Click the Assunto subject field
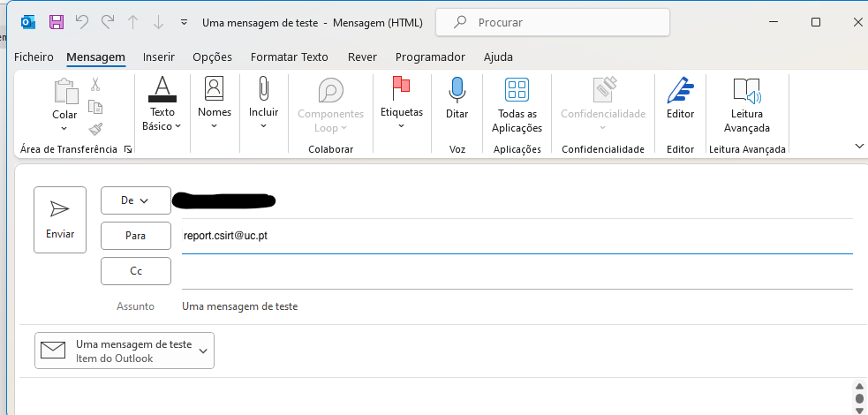Viewport: 868px width, 415px height. coord(512,306)
